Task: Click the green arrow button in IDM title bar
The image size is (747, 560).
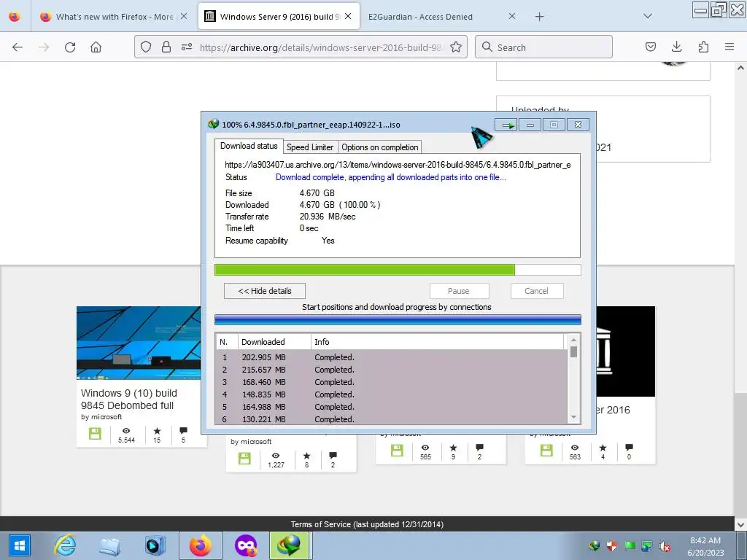Action: click(x=506, y=125)
